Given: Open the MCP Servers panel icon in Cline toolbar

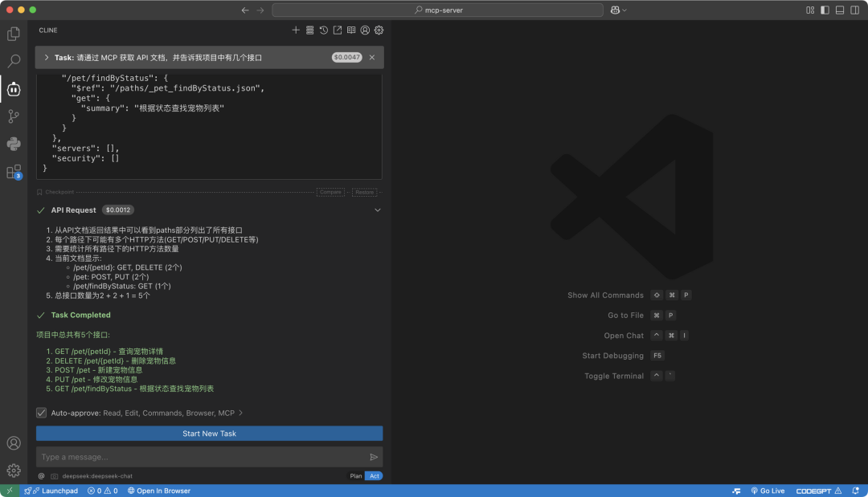Looking at the screenshot, I should [x=309, y=30].
